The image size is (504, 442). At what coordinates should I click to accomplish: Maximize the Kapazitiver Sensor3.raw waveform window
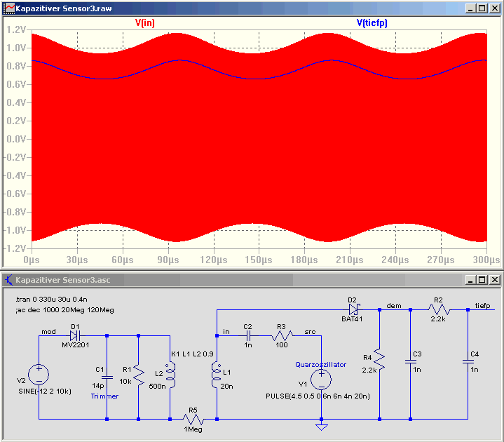pyautogui.click(x=482, y=8)
